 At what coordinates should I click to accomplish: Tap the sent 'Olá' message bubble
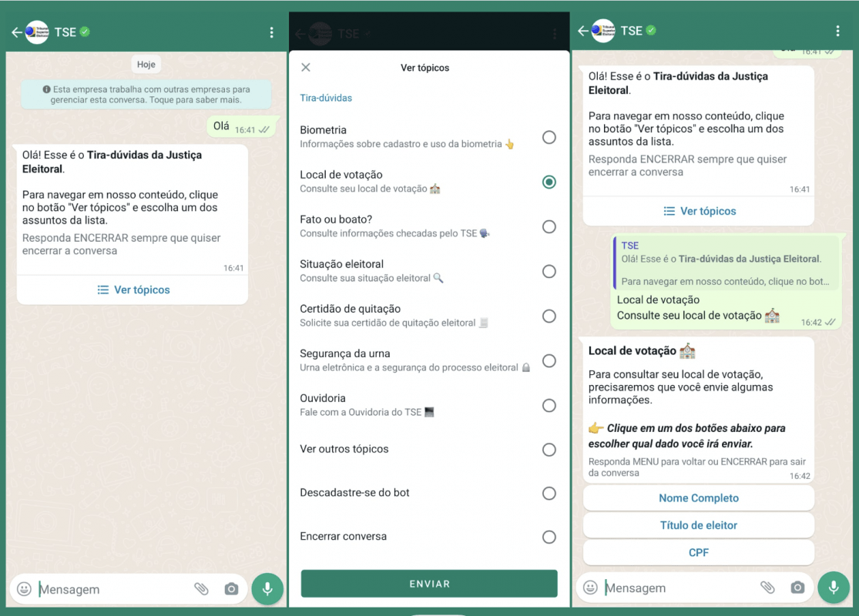click(243, 127)
